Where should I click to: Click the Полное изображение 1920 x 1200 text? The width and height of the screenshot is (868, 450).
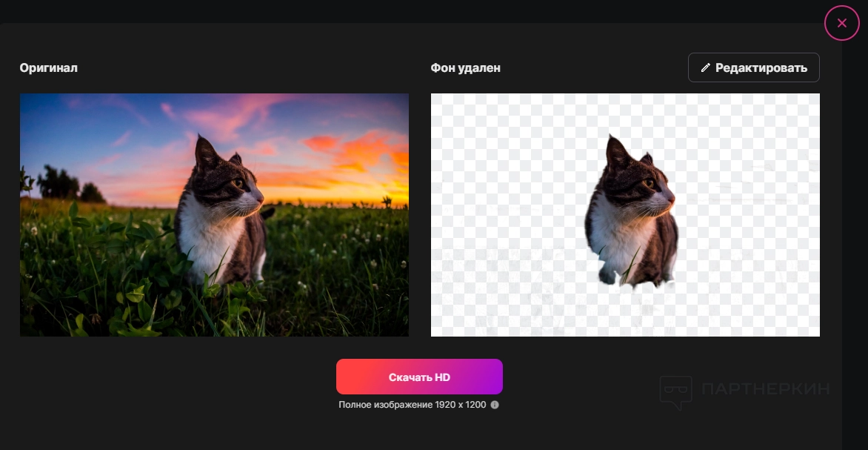click(413, 405)
